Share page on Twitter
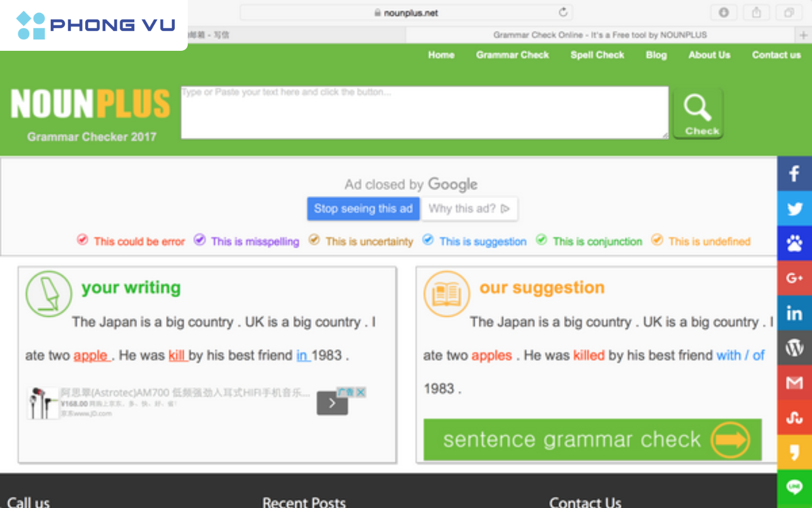Viewport: 812px width, 508px height. tap(795, 209)
